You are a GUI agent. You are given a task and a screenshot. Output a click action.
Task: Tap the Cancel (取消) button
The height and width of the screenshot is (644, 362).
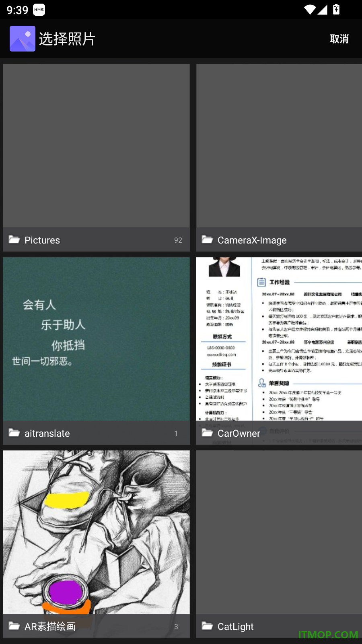coord(339,39)
